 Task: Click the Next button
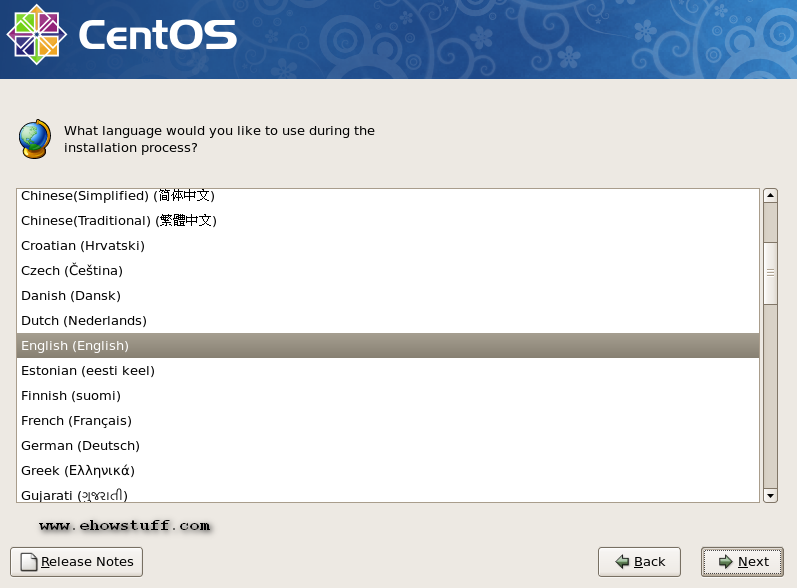pos(742,562)
